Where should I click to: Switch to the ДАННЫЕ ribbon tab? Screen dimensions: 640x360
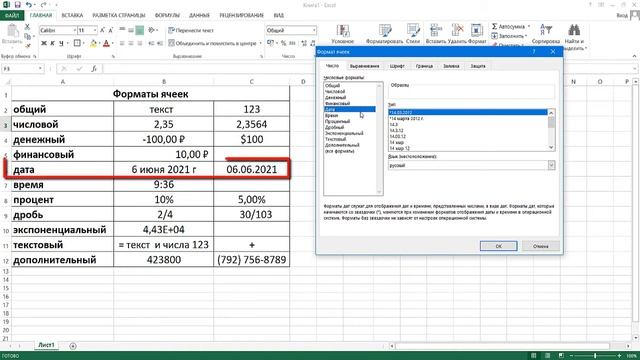(x=199, y=16)
